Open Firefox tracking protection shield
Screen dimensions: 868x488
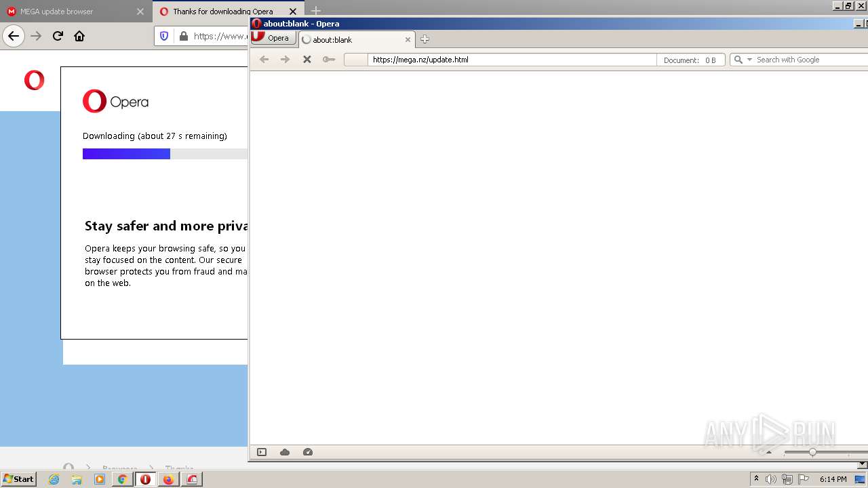tap(163, 36)
